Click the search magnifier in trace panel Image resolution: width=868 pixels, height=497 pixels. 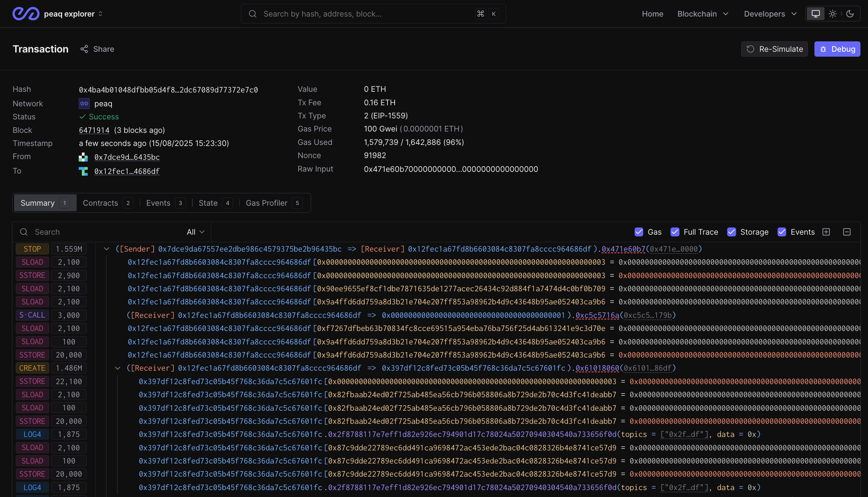tap(23, 232)
